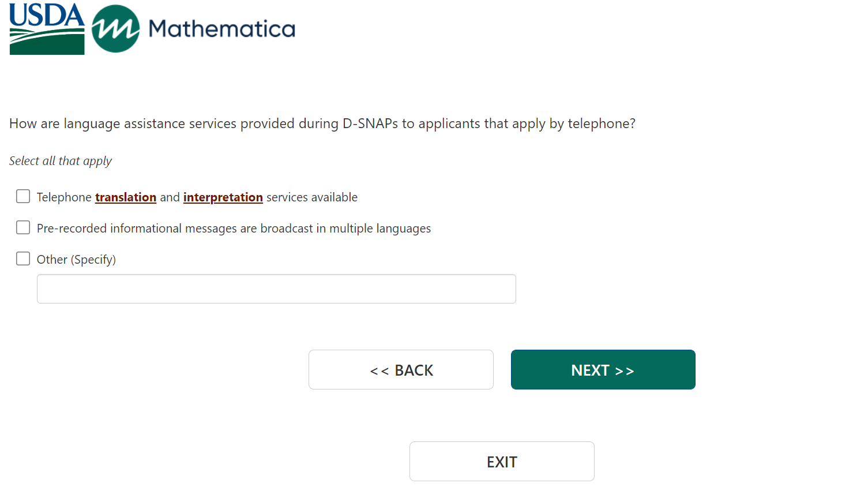Check the Telephone translation and interpretation checkbox

[23, 197]
